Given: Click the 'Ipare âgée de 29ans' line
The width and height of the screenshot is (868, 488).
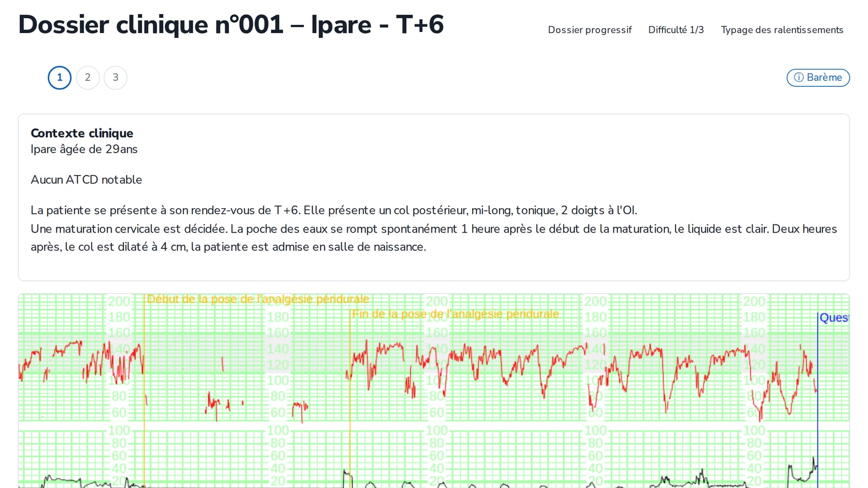Looking at the screenshot, I should click(x=84, y=149).
